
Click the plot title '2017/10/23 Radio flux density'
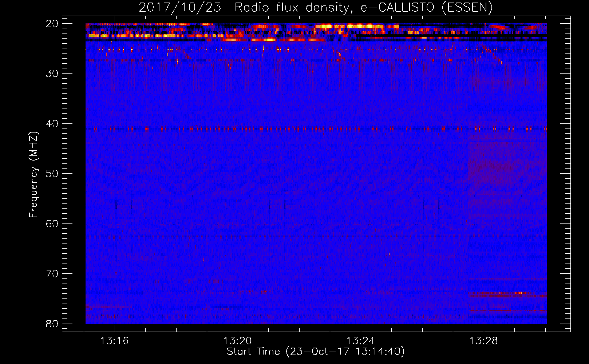point(315,7)
